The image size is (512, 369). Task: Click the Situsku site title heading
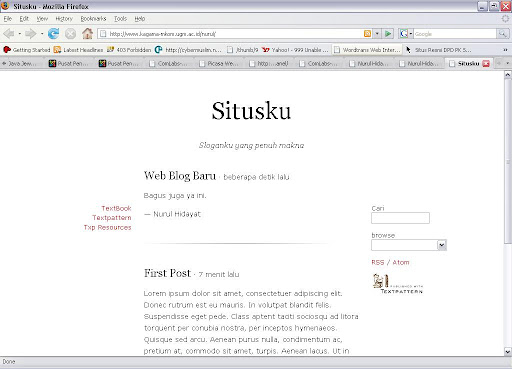pyautogui.click(x=251, y=111)
